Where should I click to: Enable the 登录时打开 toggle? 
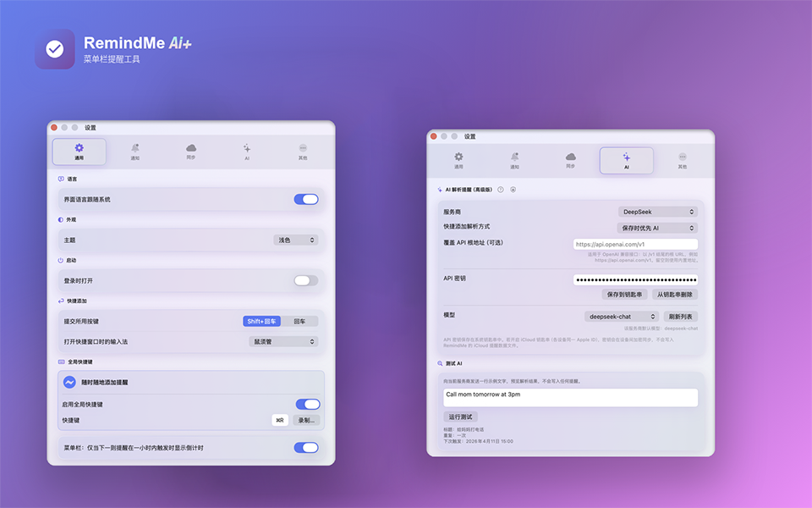click(x=305, y=280)
